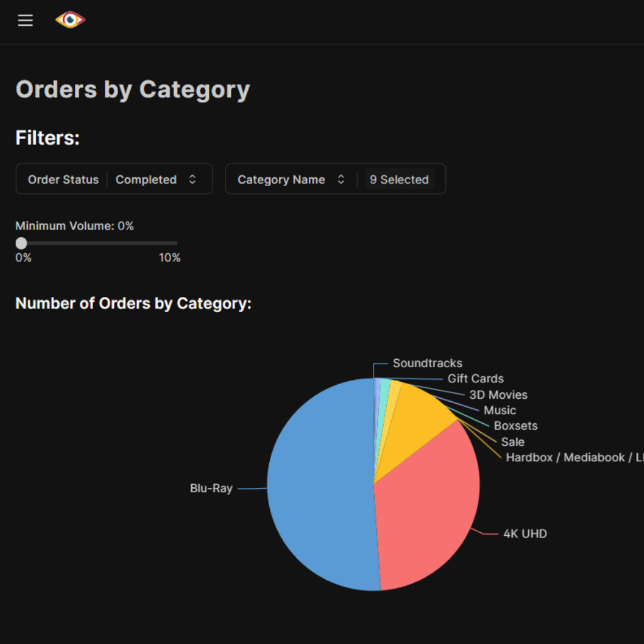Click the Music chart label

pos(499,410)
